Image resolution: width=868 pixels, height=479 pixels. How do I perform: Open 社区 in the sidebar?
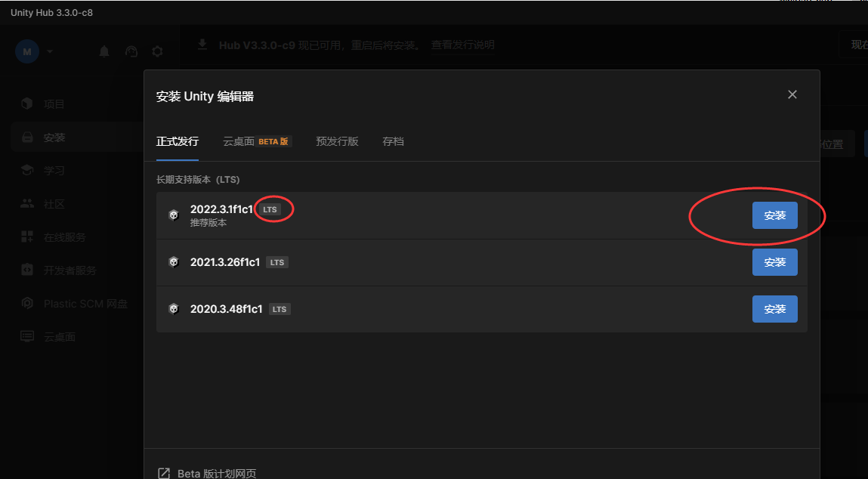[x=54, y=204]
